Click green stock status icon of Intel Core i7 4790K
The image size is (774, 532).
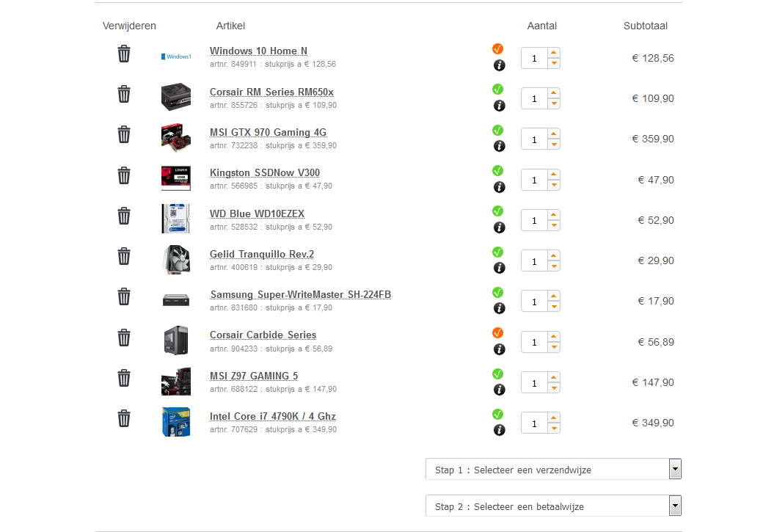(497, 415)
